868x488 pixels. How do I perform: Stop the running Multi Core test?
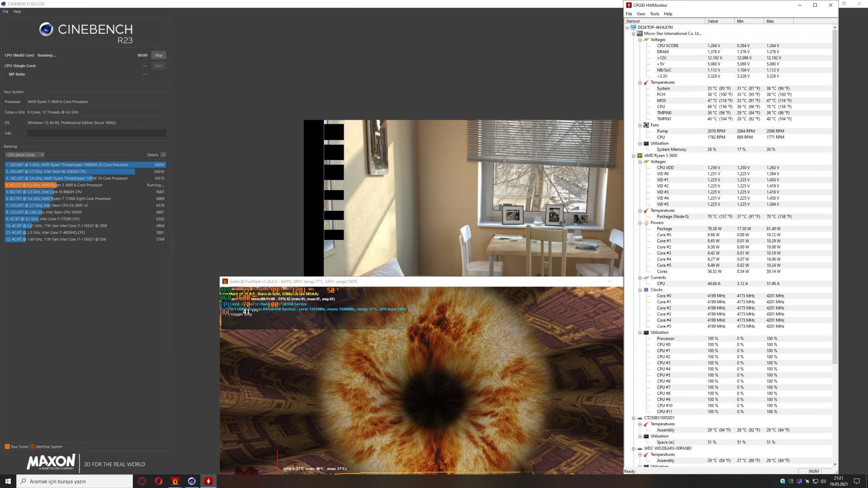click(x=158, y=55)
